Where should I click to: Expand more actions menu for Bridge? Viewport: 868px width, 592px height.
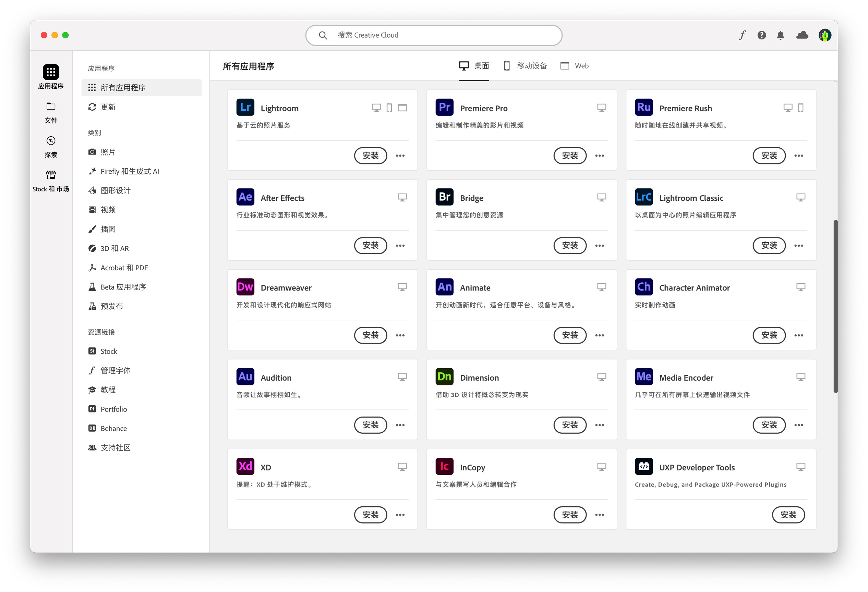[x=600, y=246]
